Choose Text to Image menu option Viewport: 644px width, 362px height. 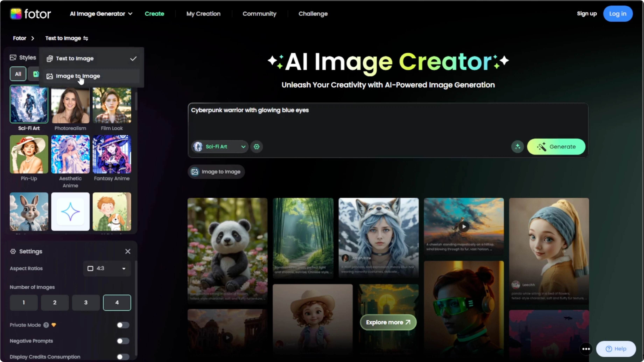coord(92,58)
